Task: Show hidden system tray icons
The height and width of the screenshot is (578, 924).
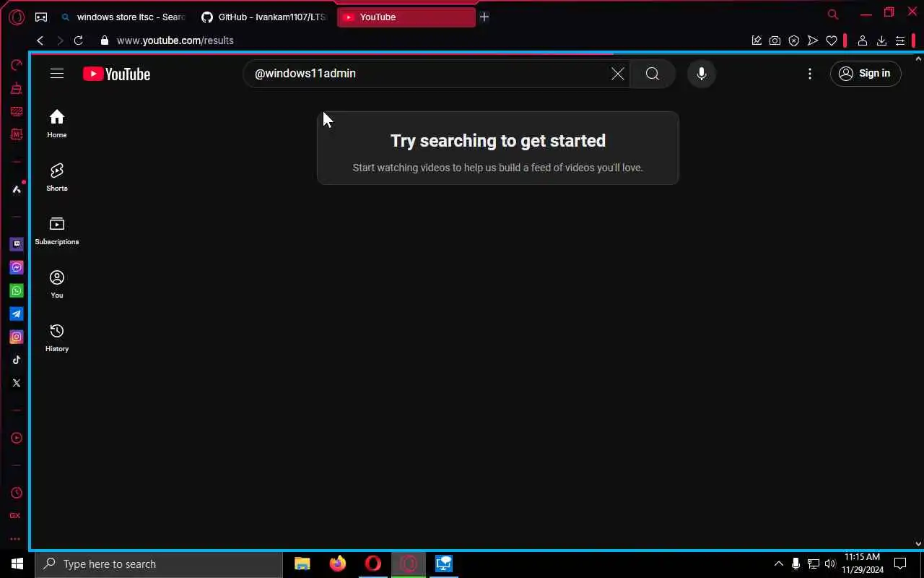Action: [x=779, y=564]
